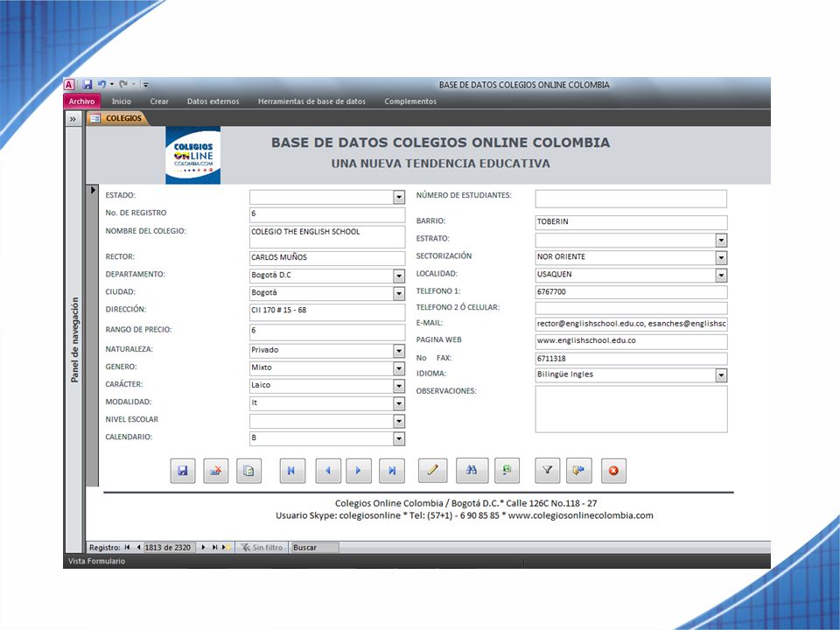Click the RECTOR field with CARLOS MUÑOS
Screen dimensions: 840x630
tap(327, 258)
